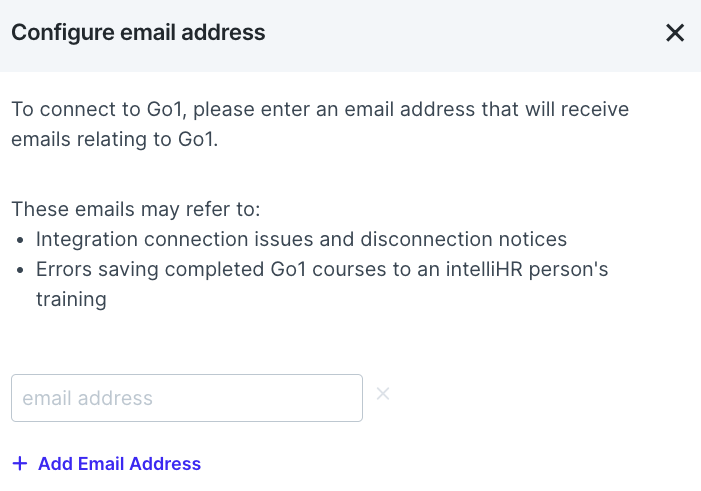Close the Configure email address dialog

click(x=675, y=33)
